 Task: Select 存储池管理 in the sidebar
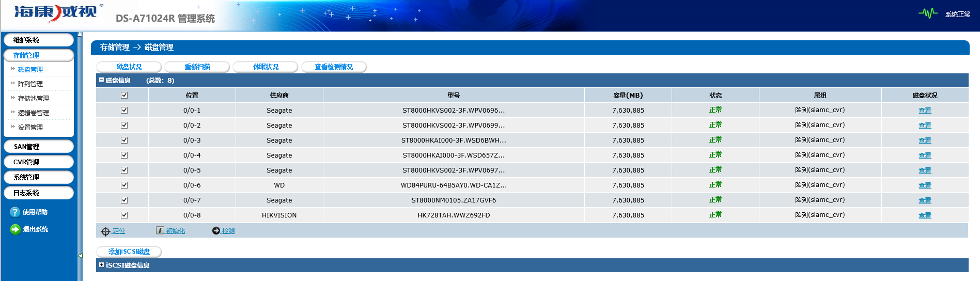[x=34, y=98]
